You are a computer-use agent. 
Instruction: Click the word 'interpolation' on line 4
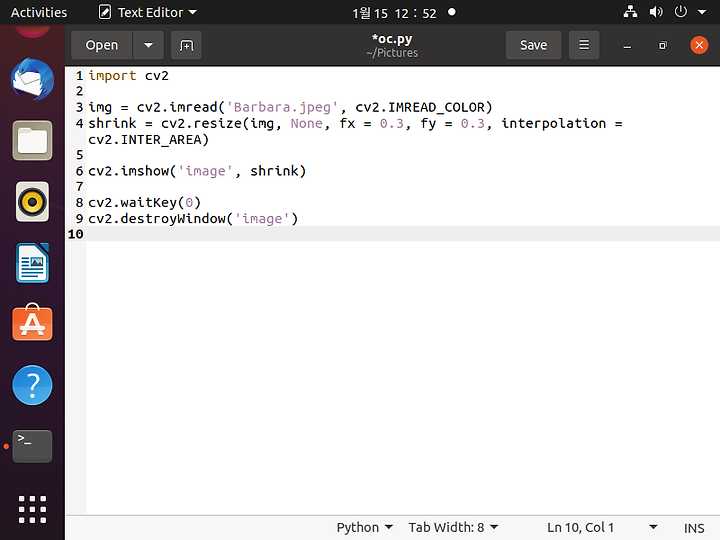[553, 123]
